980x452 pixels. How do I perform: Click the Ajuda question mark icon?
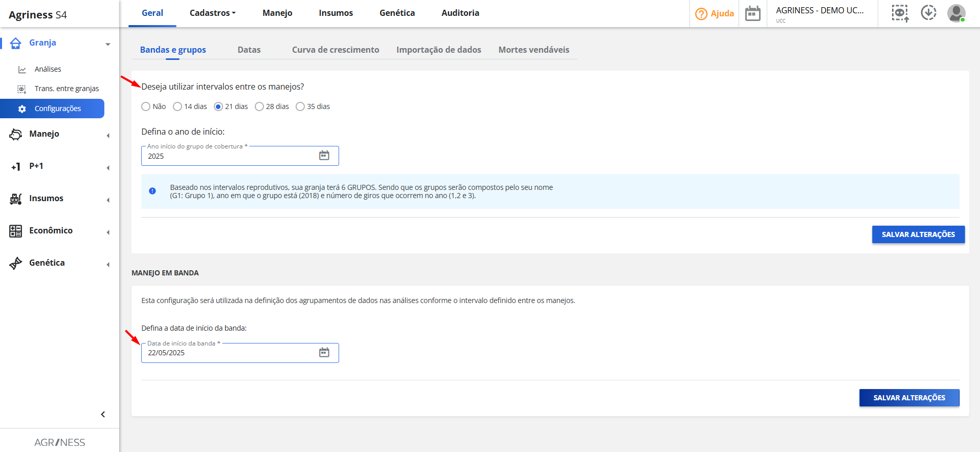click(701, 14)
